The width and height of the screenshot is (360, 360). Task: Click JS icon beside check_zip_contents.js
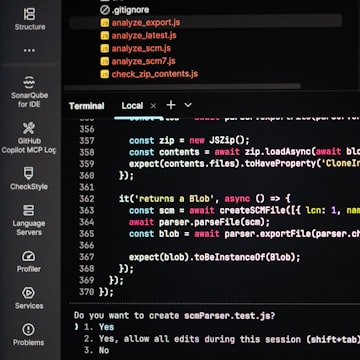[x=105, y=74]
